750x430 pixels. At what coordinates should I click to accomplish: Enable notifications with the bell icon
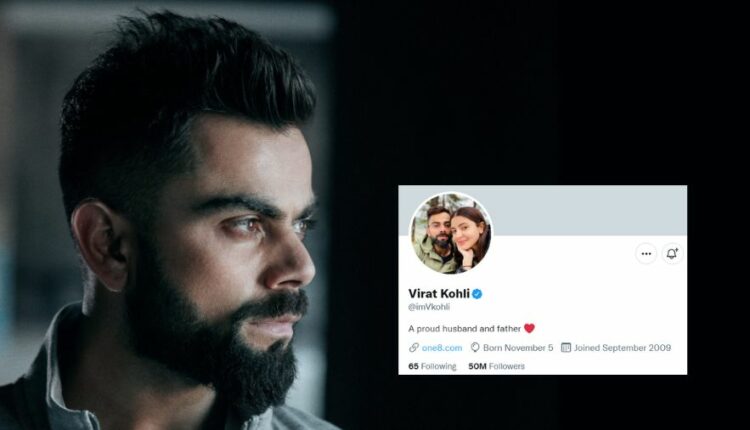(x=672, y=254)
